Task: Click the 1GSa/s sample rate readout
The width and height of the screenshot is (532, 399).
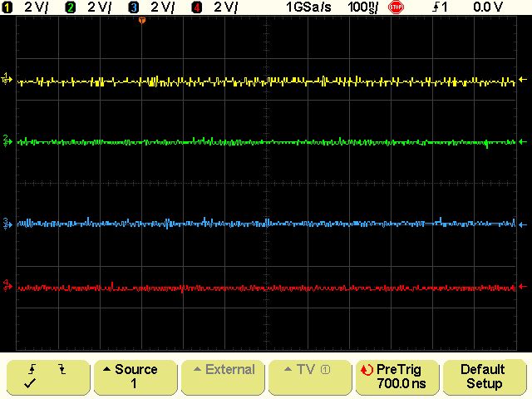Action: [x=308, y=7]
